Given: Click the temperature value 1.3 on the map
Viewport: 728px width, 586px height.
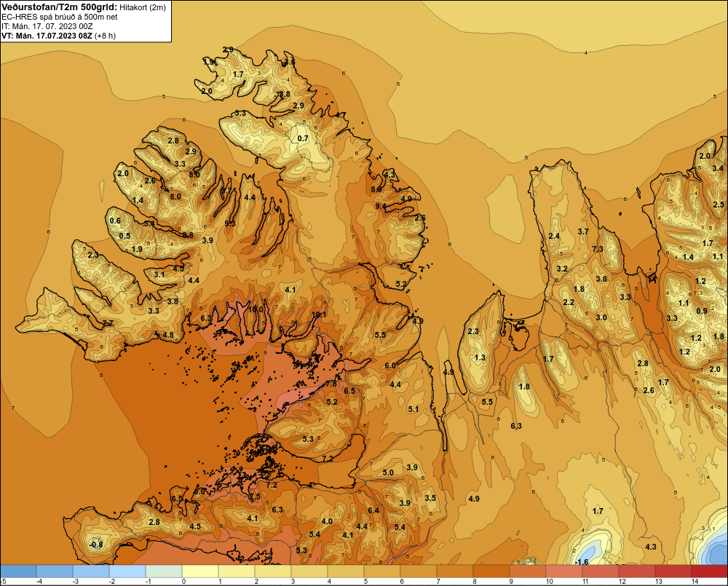Looking at the screenshot, I should point(480,357).
